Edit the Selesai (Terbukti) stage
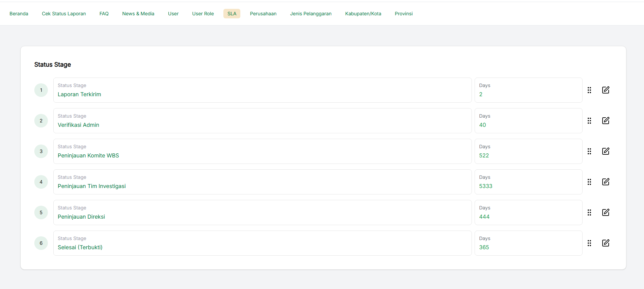Viewport: 644px width, 289px height. coord(605,243)
